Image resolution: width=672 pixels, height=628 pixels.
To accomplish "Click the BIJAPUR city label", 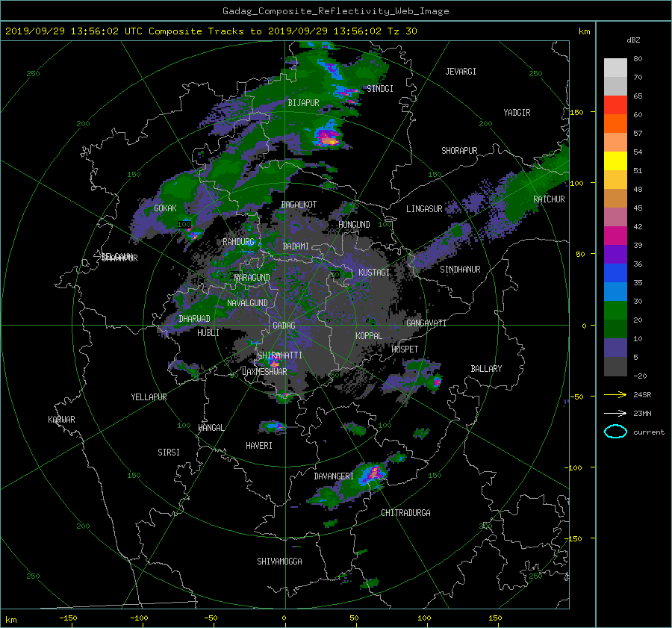I will [303, 103].
